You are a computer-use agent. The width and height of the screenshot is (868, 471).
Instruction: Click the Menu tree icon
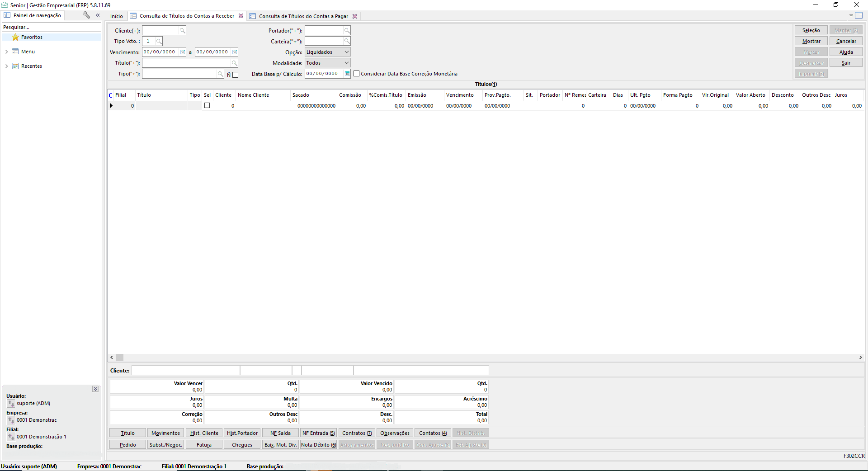pyautogui.click(x=15, y=52)
